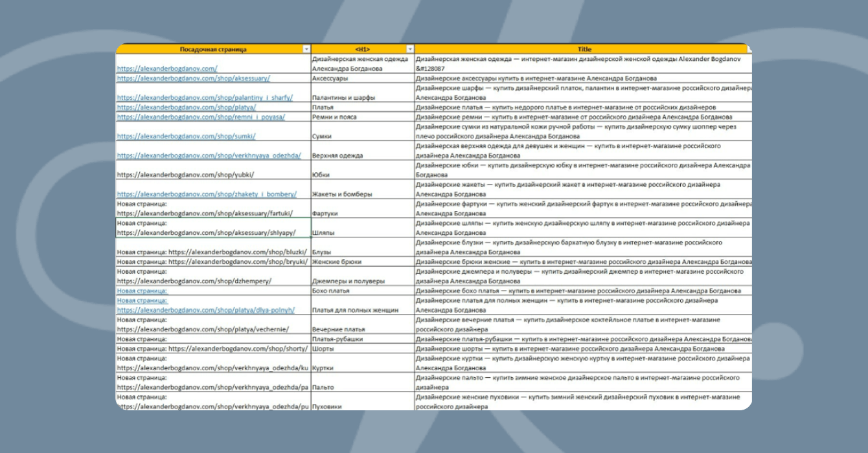
Task: Select H1 cell 'Дизайнерская женская одежда Александра Богданова'
Action: click(363, 63)
